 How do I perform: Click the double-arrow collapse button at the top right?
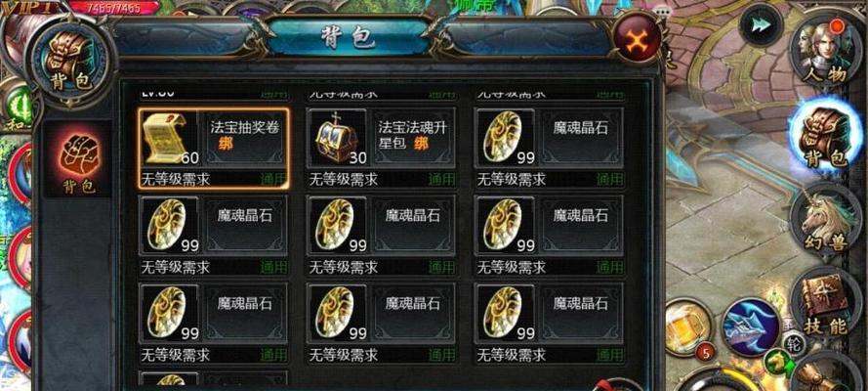coord(761,24)
